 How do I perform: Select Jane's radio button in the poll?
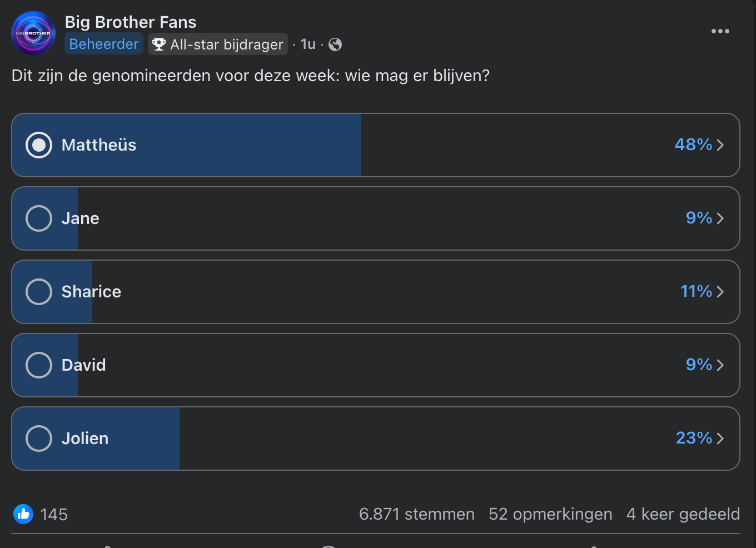tap(39, 218)
